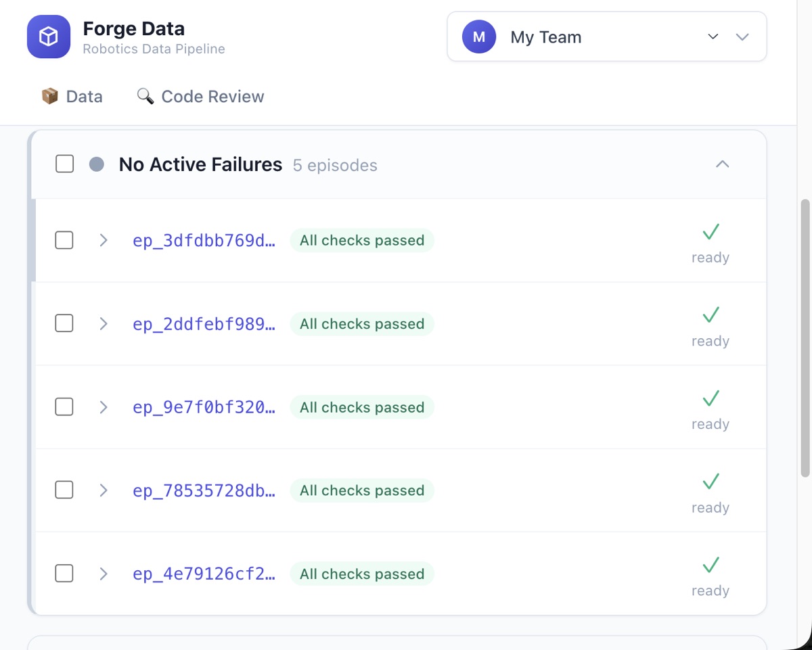Check the box for episode ep_3dfdbb769d
Image resolution: width=812 pixels, height=650 pixels.
coord(64,240)
